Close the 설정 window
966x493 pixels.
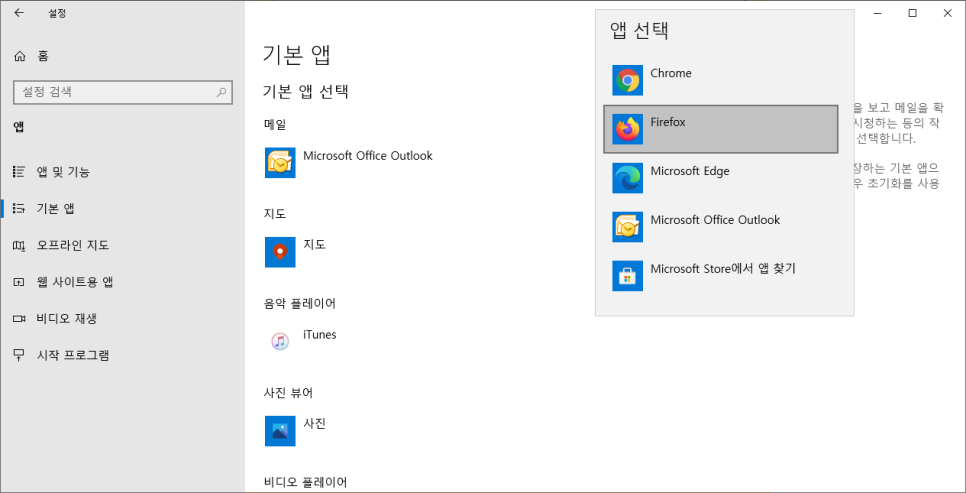click(x=948, y=13)
